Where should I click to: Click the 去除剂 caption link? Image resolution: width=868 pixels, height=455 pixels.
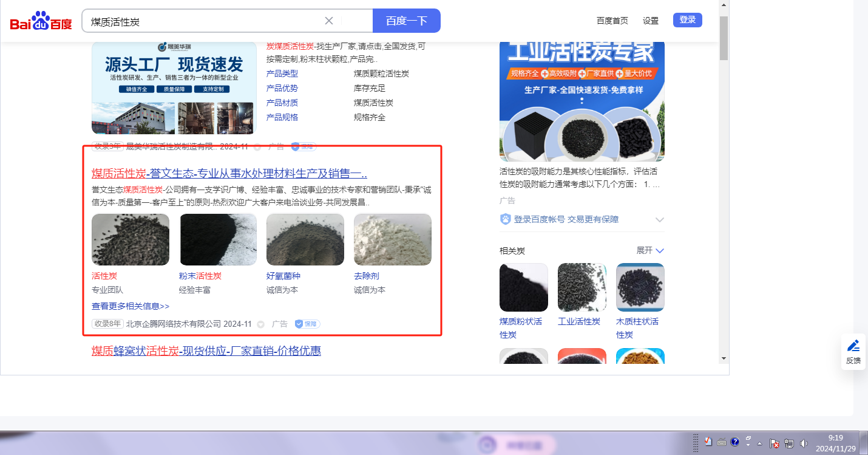tap(367, 276)
